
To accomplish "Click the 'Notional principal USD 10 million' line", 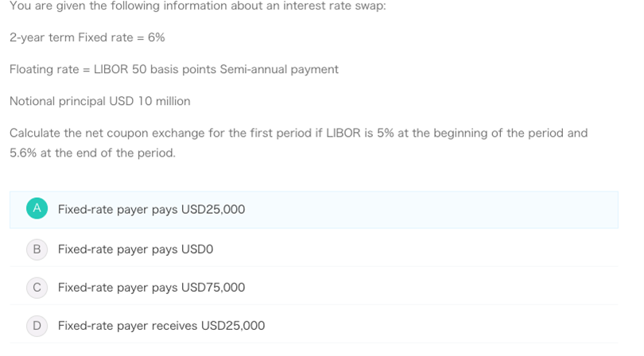I will [100, 101].
